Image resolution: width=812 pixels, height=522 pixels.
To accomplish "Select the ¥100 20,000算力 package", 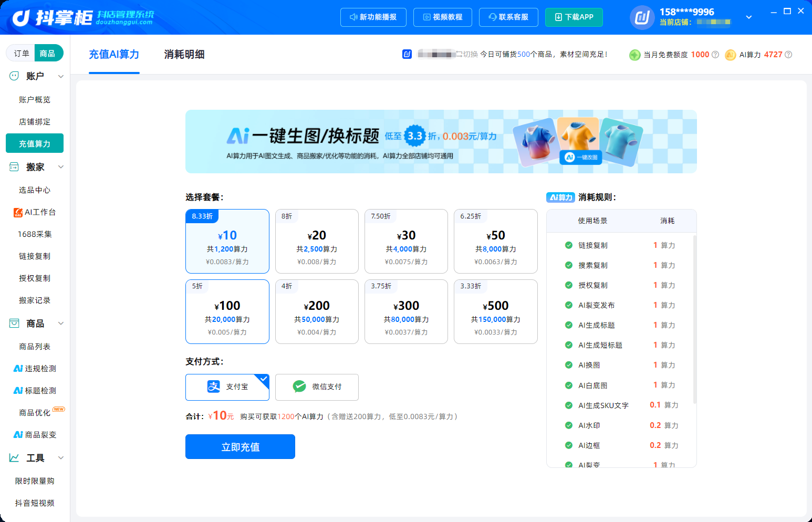I will point(227,312).
